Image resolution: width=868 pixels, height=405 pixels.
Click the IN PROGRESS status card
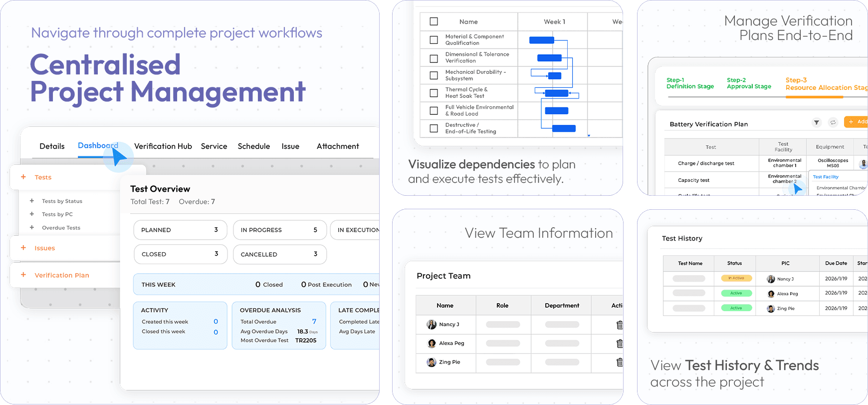[279, 230]
